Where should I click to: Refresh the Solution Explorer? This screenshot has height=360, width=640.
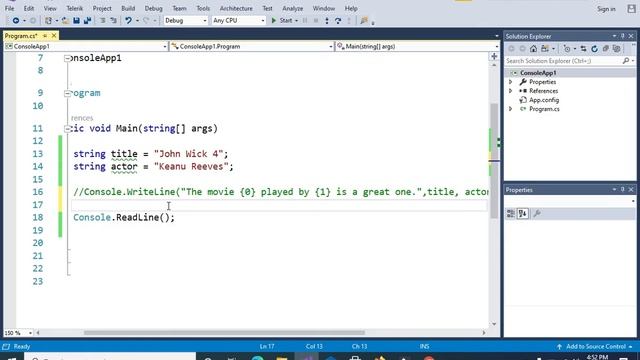coord(595,49)
